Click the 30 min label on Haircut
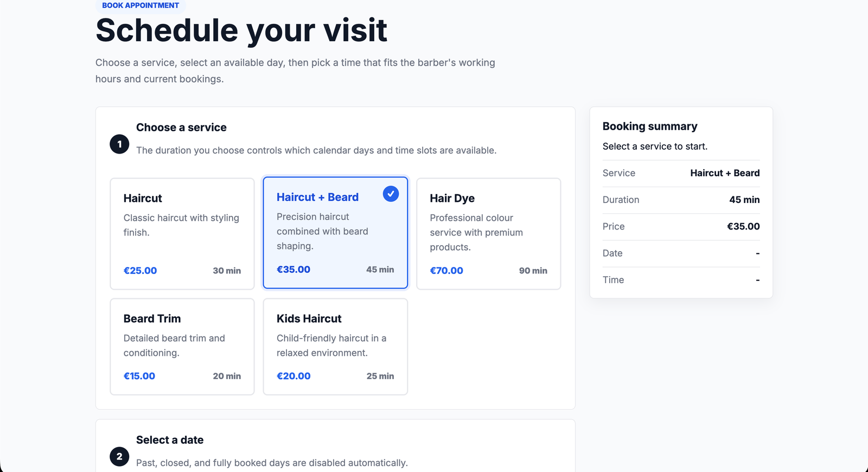Image resolution: width=868 pixels, height=472 pixels. (x=227, y=271)
